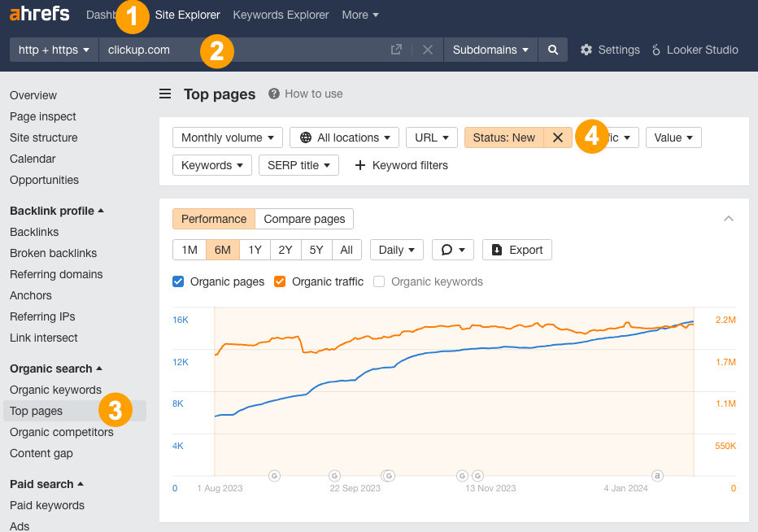Change chart granularity via the Daily dropdown
The height and width of the screenshot is (532, 758).
coord(396,249)
